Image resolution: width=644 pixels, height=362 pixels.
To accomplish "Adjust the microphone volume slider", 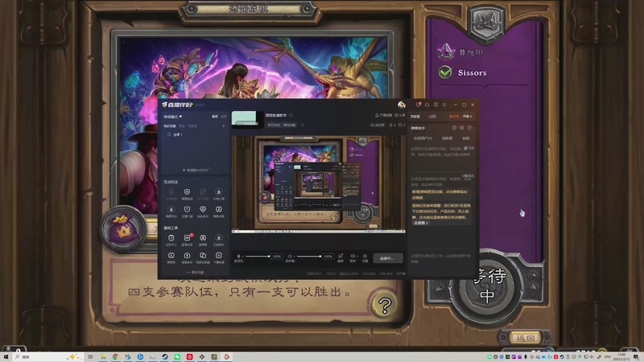I will point(258,257).
